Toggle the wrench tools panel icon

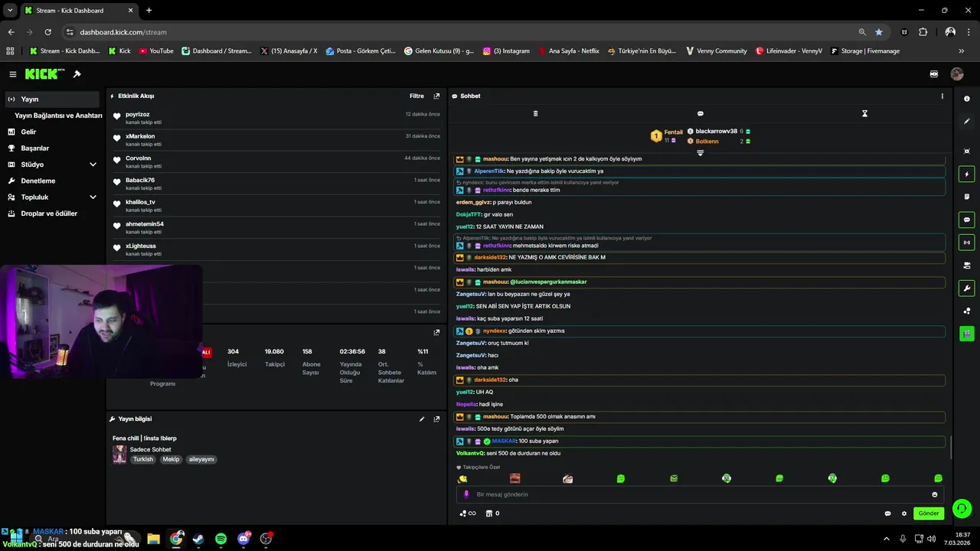click(x=966, y=289)
